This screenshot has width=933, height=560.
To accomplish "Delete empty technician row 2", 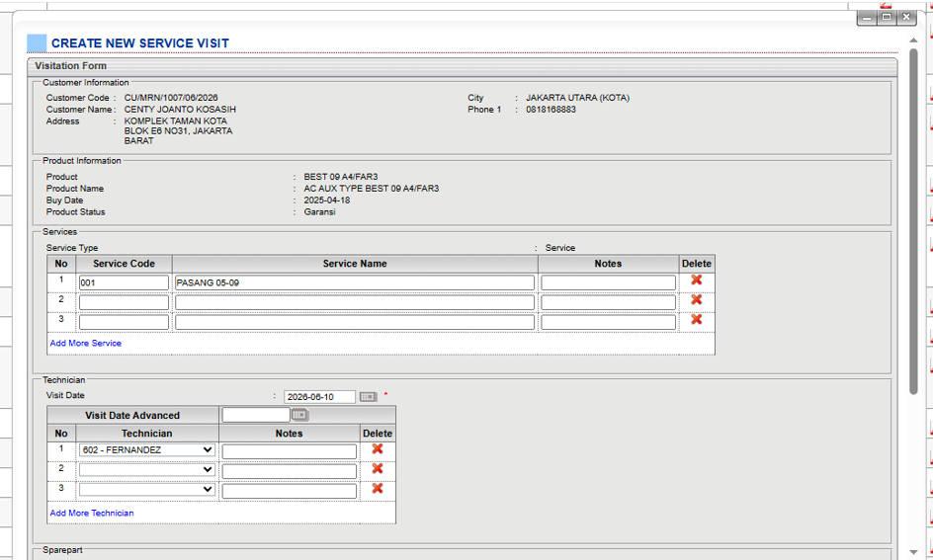I will click(x=378, y=468).
